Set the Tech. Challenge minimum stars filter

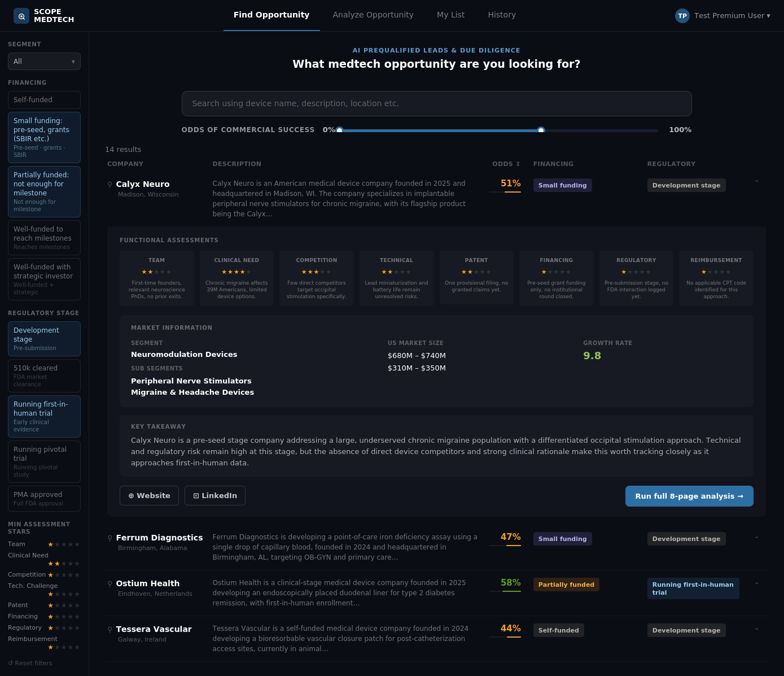point(64,594)
